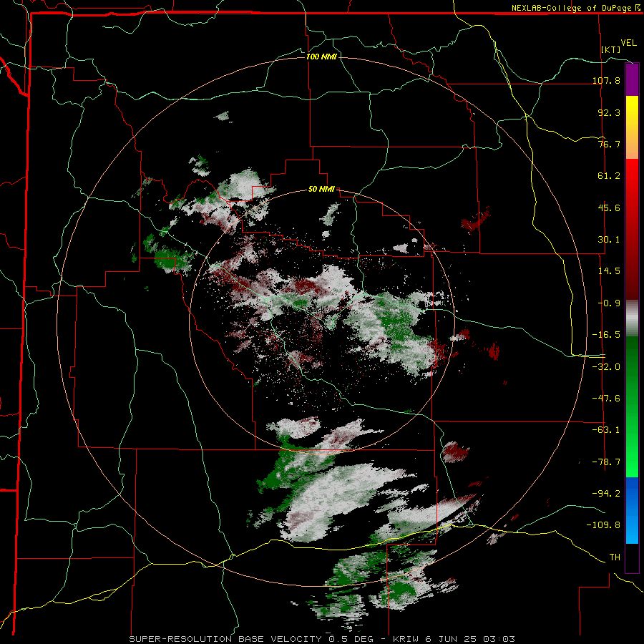Click the -47.6 value on the velocity scale
Viewport: 644px width, 644px height.
pos(606,399)
